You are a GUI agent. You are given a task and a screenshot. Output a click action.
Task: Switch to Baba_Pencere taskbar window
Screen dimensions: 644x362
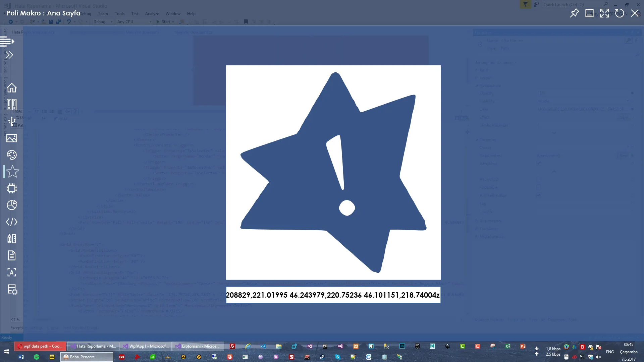point(87,357)
